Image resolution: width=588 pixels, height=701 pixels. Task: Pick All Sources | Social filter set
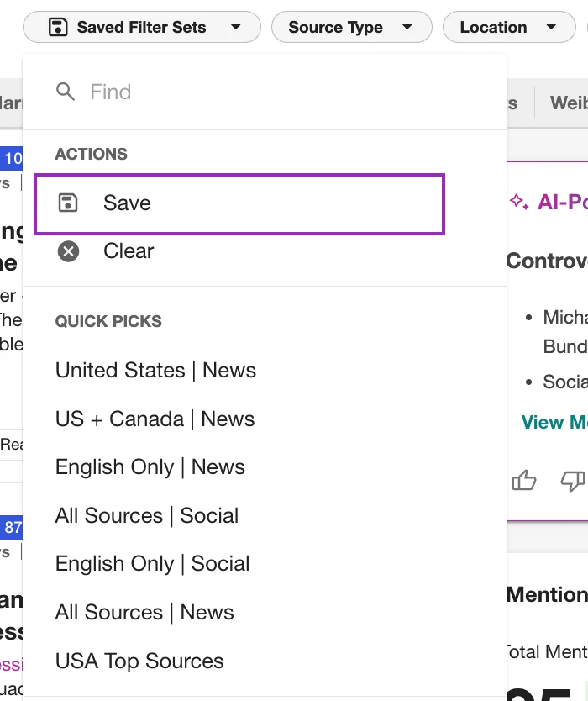click(x=147, y=516)
